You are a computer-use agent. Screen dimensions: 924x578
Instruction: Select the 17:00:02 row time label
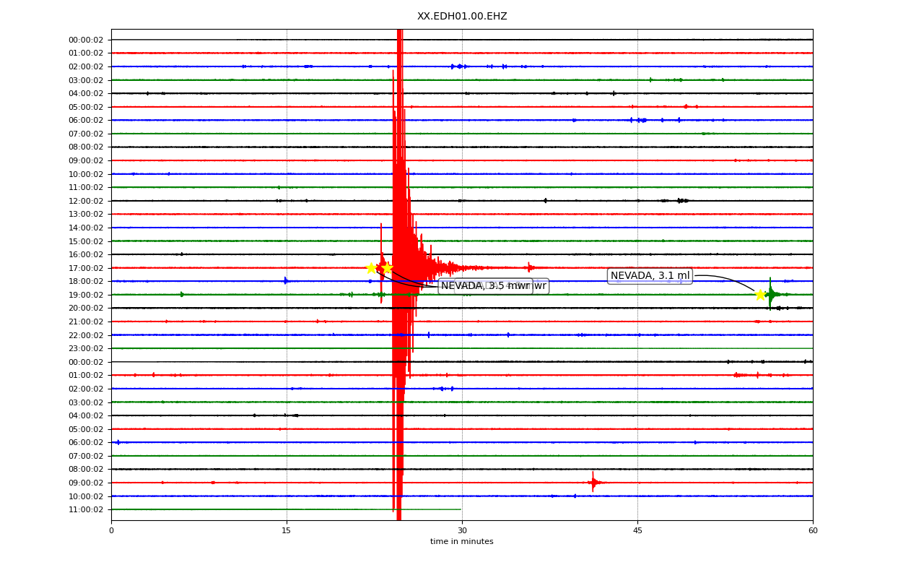(86, 268)
